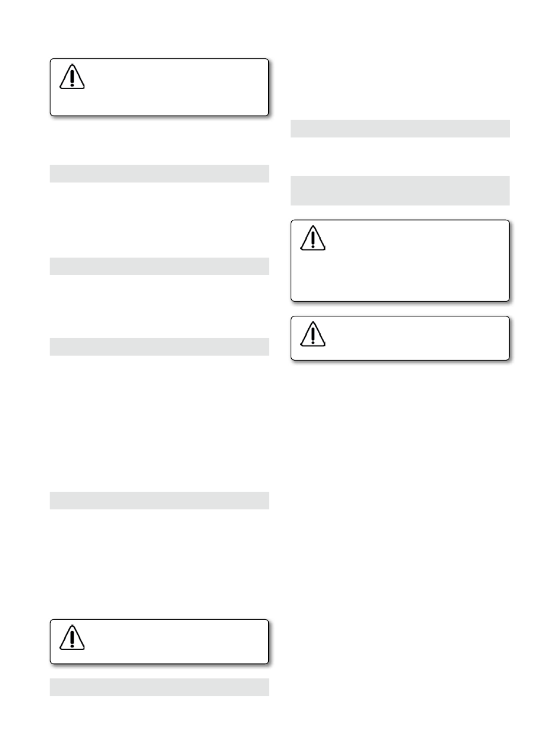This screenshot has height=733, width=560.
Task: Click the thin gray heading bar atop the right column
Action: (x=400, y=128)
